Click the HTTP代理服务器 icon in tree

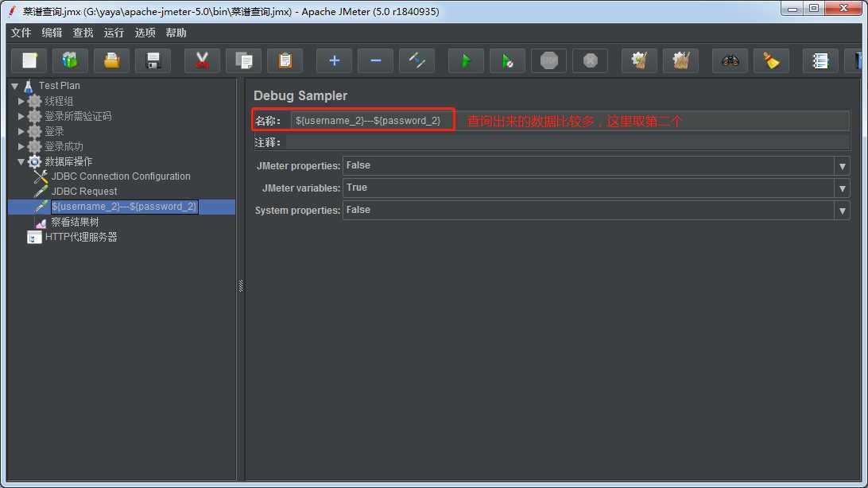(x=34, y=238)
